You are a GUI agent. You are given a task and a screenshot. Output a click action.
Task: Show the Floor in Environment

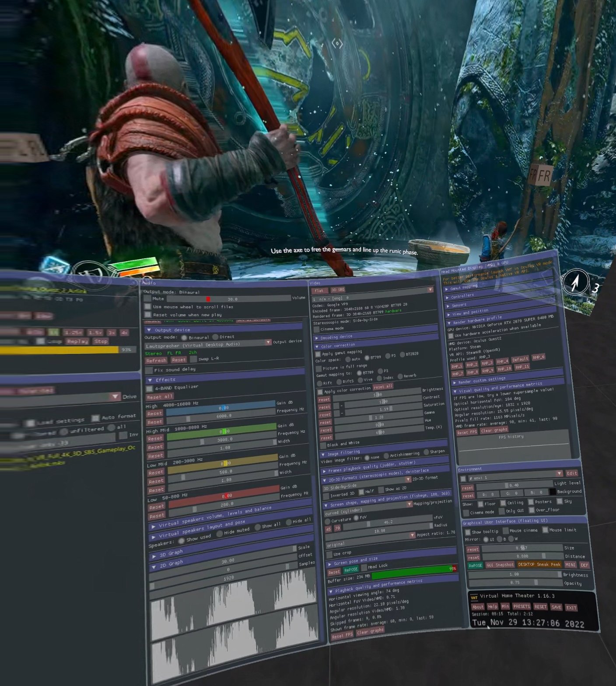tap(480, 504)
